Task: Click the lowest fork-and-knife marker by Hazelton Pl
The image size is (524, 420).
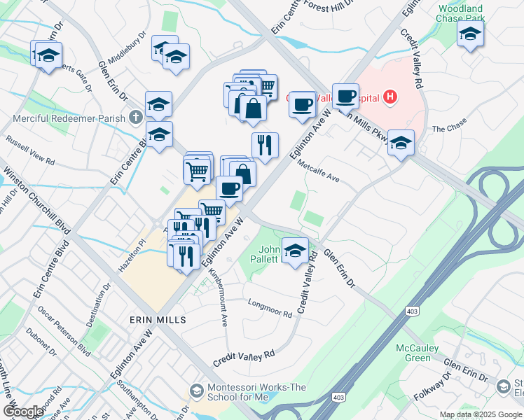Action: tap(187, 257)
